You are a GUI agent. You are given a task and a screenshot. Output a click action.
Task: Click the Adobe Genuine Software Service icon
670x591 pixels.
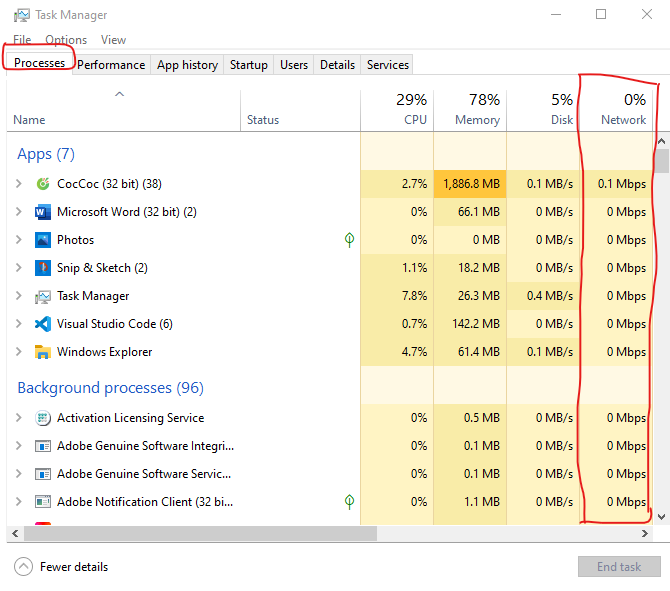[x=43, y=474]
